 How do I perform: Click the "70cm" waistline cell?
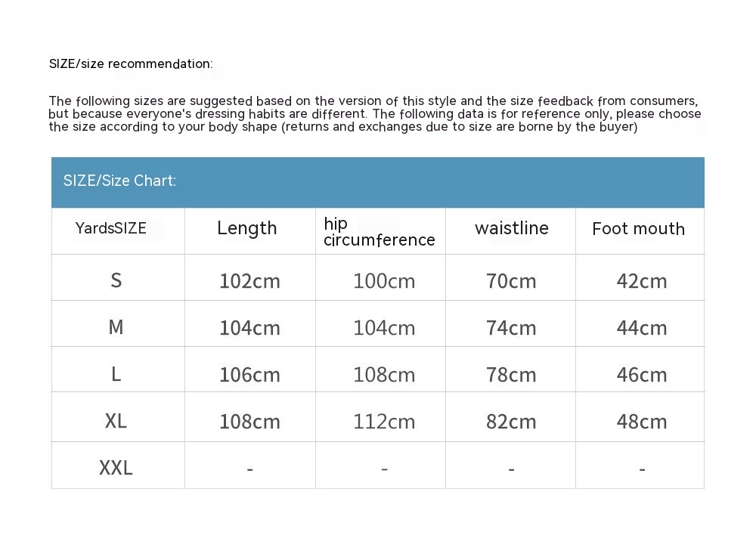511,281
